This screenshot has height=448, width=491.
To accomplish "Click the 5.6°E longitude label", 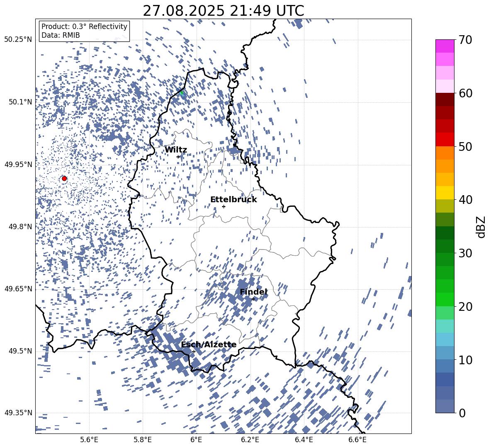I will [x=89, y=440].
